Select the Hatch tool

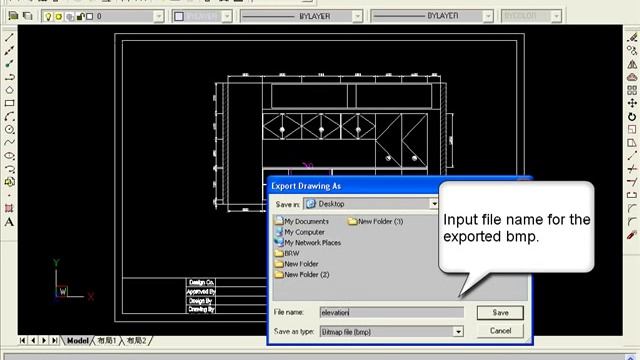tap(9, 208)
